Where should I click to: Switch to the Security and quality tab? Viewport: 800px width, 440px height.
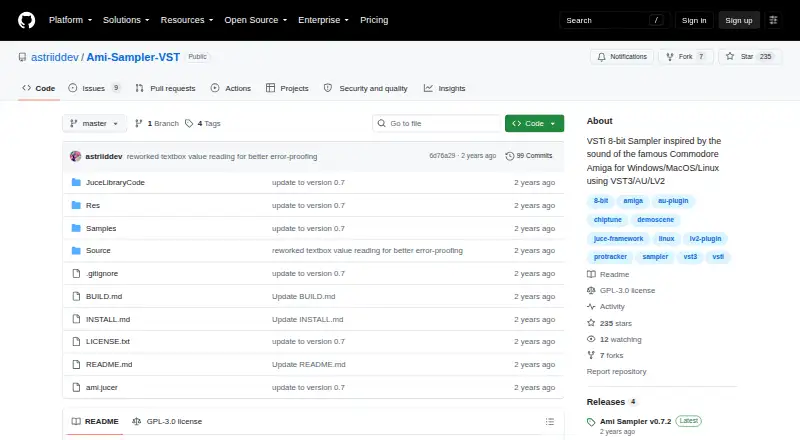[x=366, y=88]
